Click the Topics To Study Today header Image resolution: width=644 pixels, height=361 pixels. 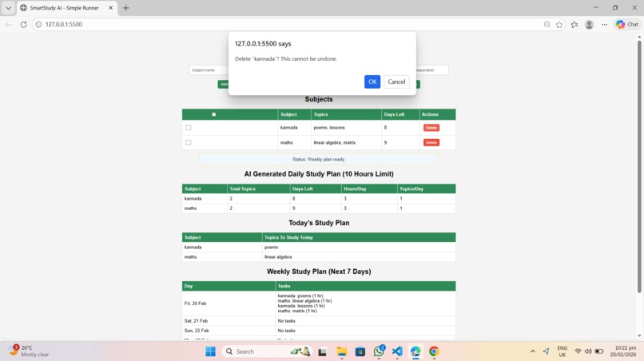pos(359,237)
